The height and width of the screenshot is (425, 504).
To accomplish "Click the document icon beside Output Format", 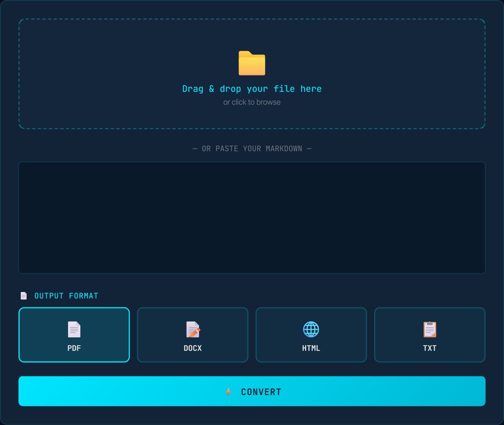I will pos(24,296).
